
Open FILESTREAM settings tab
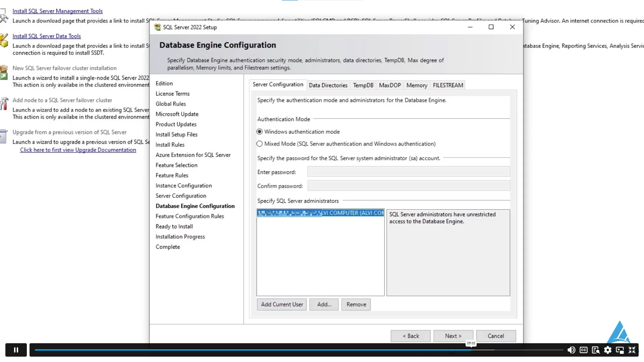[448, 85]
